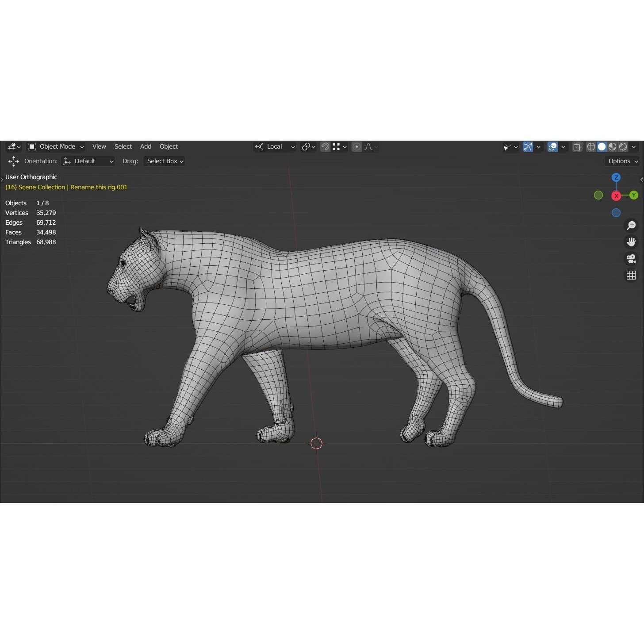This screenshot has width=644, height=644.
Task: Zoom the view with the magnifier icon
Action: [x=631, y=226]
